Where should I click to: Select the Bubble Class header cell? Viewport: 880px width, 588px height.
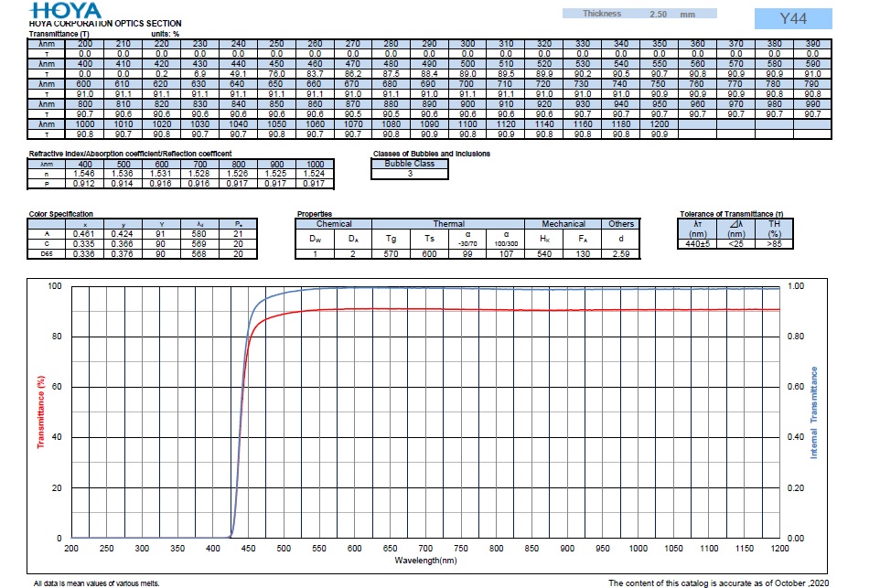[x=409, y=164]
